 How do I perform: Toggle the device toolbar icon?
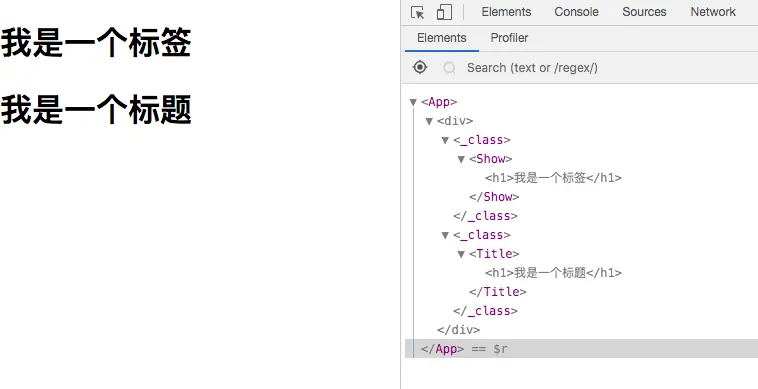[x=444, y=12]
